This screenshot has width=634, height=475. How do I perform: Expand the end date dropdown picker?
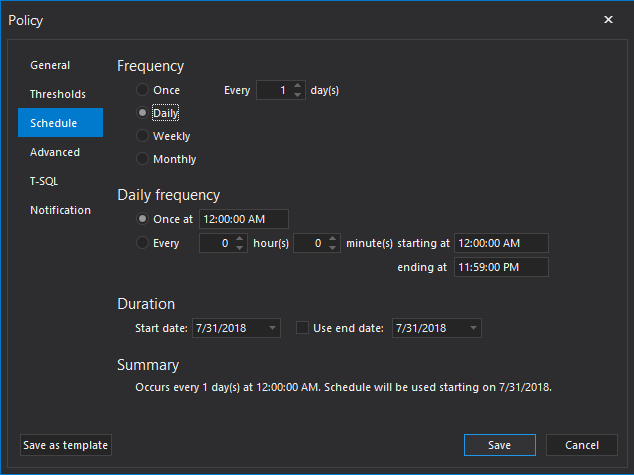474,328
